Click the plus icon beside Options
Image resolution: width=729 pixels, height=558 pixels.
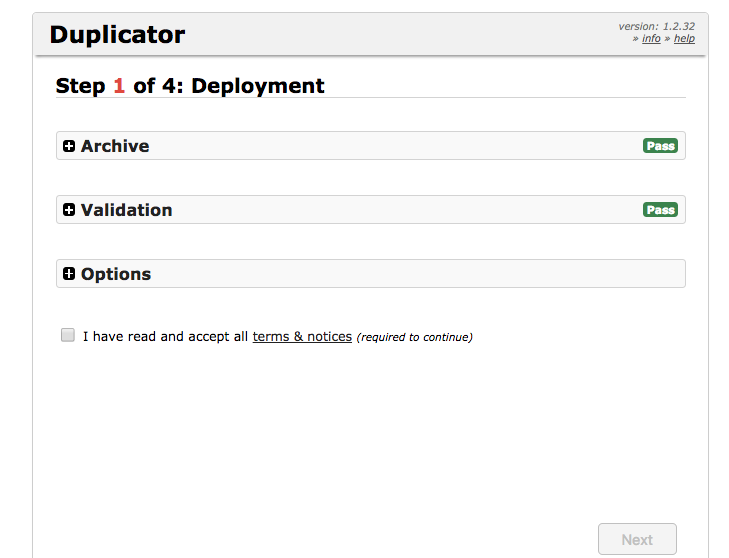point(69,274)
